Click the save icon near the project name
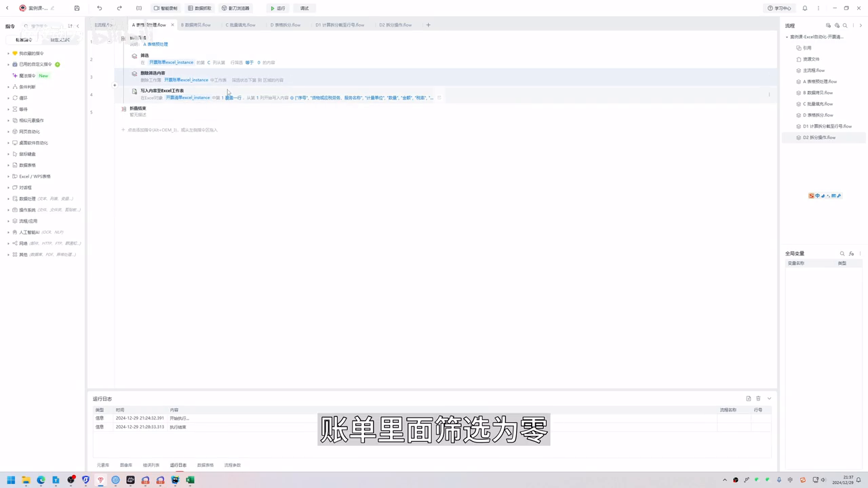 tap(77, 7)
